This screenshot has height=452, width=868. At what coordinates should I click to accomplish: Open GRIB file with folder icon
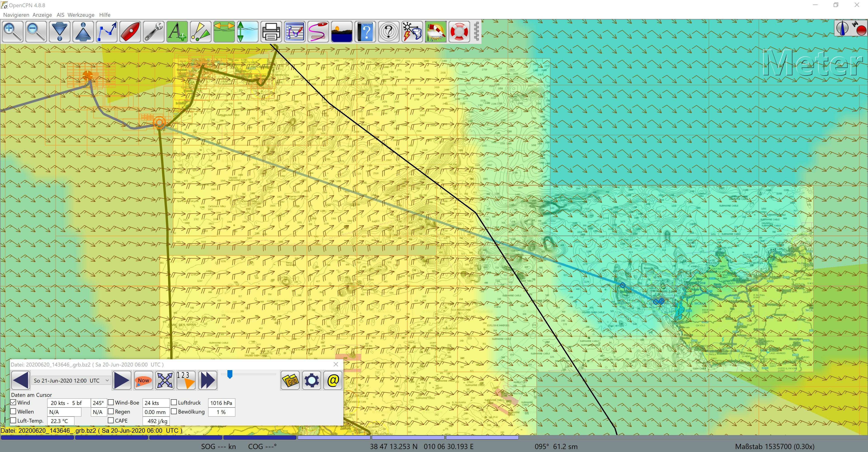pos(290,381)
